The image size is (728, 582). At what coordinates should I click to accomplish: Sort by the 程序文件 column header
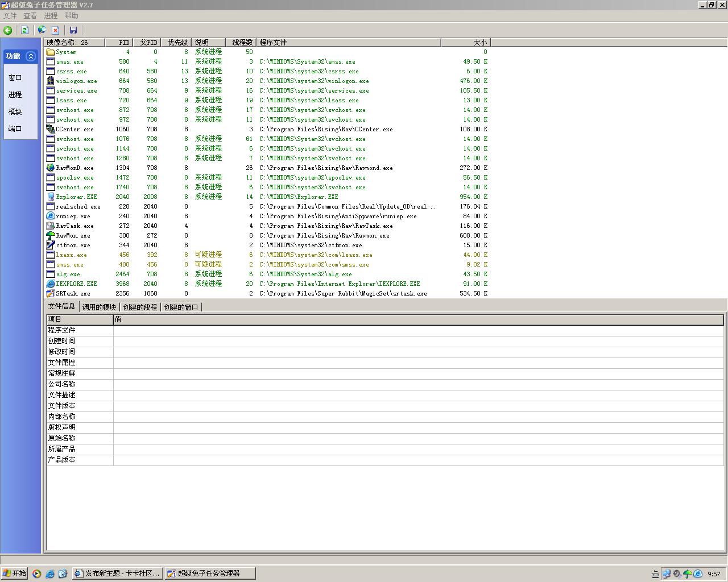(x=349, y=43)
